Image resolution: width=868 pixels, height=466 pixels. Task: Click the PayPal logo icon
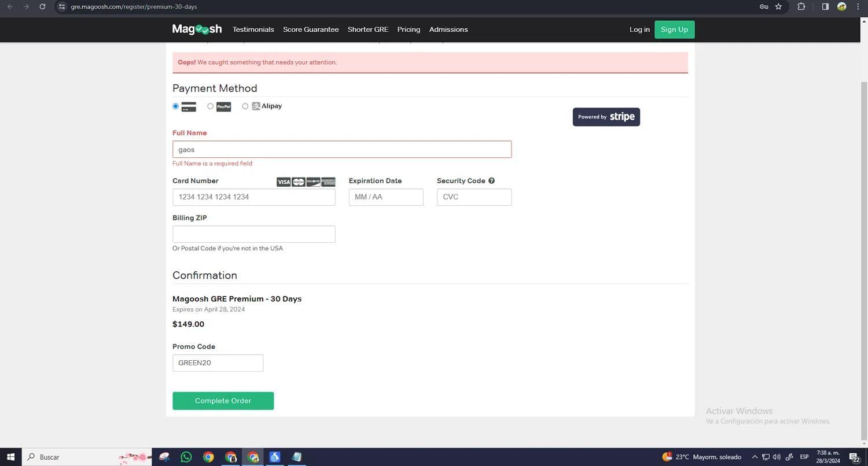click(223, 107)
